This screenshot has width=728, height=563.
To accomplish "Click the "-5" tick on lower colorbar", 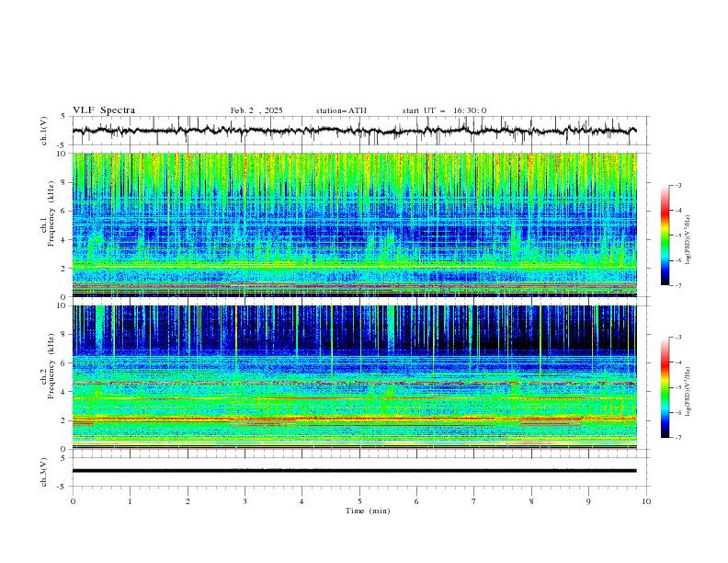I will pos(677,387).
